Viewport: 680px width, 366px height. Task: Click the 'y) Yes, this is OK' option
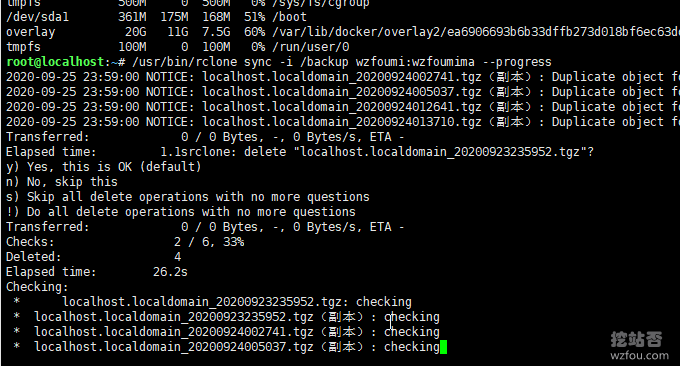point(104,167)
